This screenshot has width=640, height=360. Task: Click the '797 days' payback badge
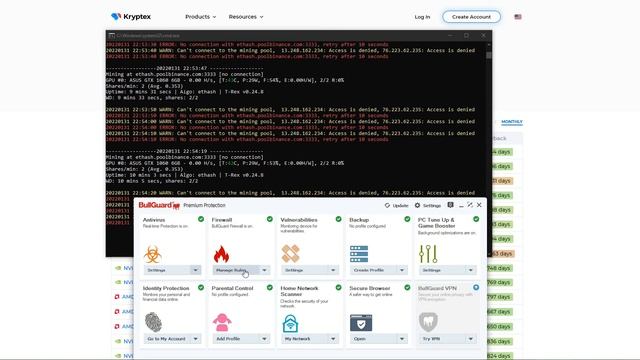point(499,297)
